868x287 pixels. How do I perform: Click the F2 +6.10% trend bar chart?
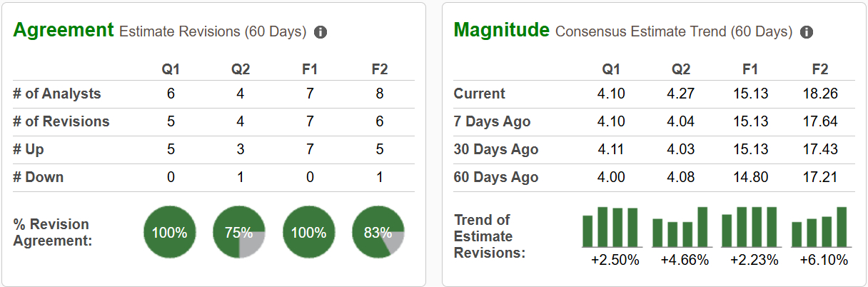819,227
